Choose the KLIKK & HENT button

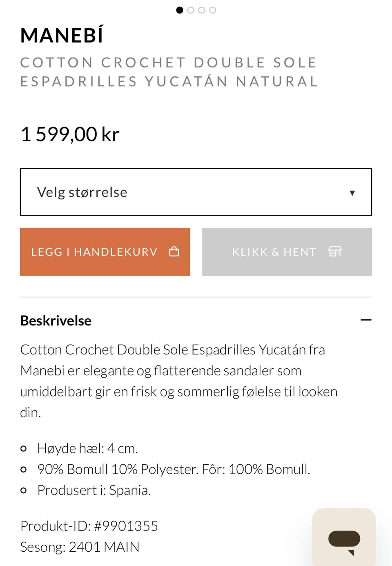[x=287, y=252]
